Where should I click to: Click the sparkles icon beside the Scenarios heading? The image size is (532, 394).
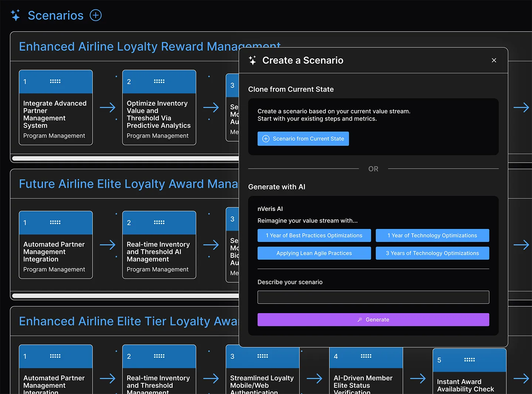click(x=16, y=15)
